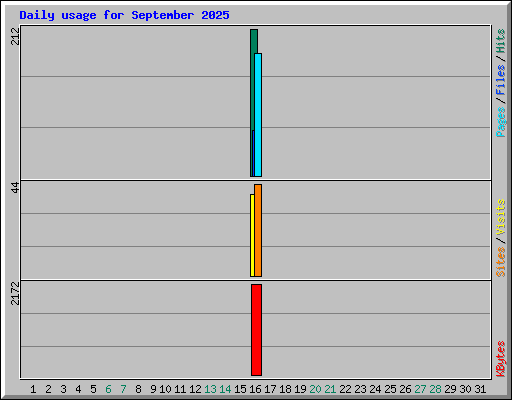This screenshot has width=512, height=400.
Task: Click day 1 on the x-axis
Action: coord(33,389)
